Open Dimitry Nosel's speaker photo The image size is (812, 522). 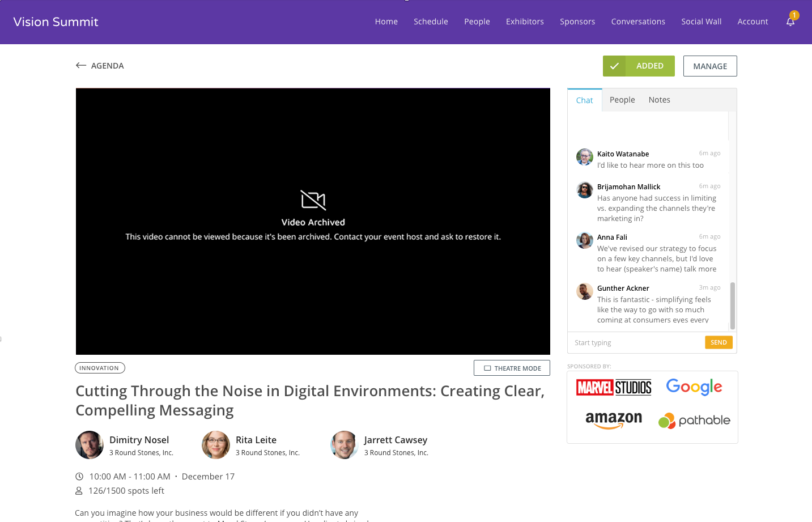coord(90,445)
